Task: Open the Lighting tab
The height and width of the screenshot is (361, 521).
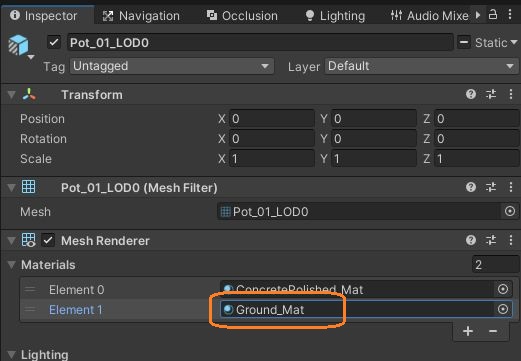Action: (x=335, y=16)
